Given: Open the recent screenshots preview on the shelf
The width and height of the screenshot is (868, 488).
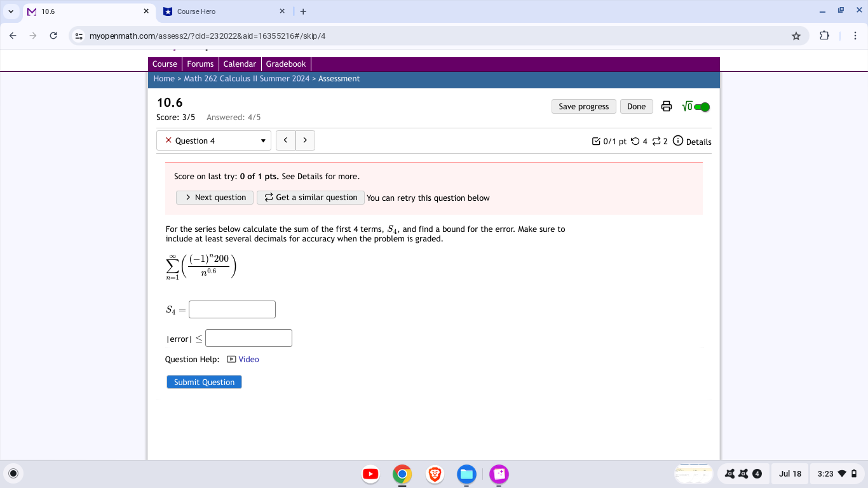Looking at the screenshot, I should (x=694, y=473).
